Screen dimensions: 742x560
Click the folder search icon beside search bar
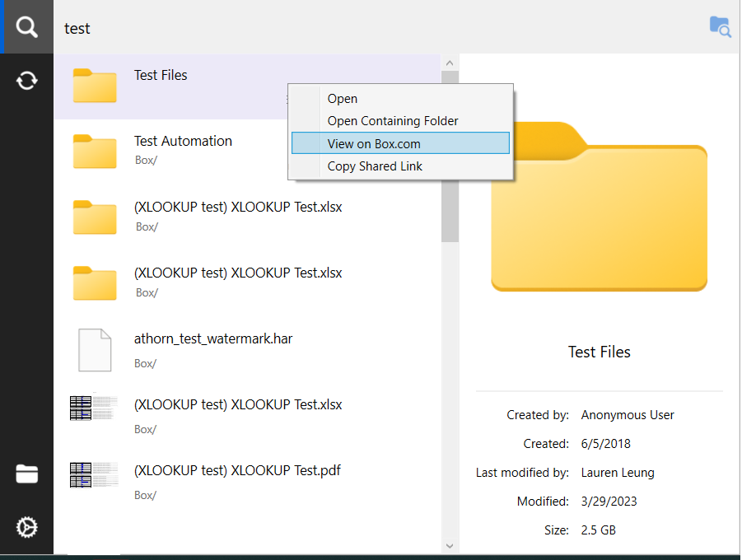720,26
